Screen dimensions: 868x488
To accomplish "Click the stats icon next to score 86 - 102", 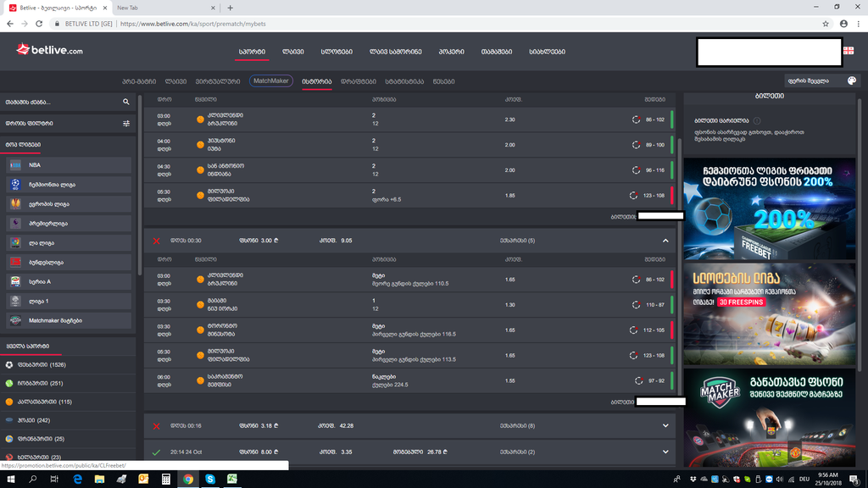I will [637, 119].
